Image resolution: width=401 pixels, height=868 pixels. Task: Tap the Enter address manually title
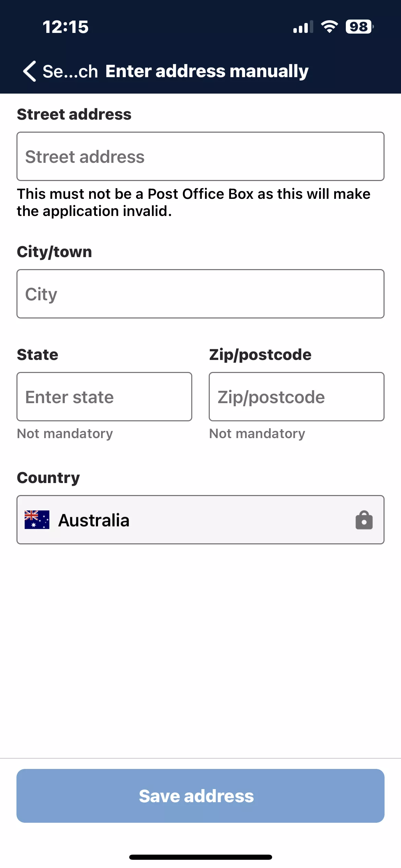pos(207,71)
